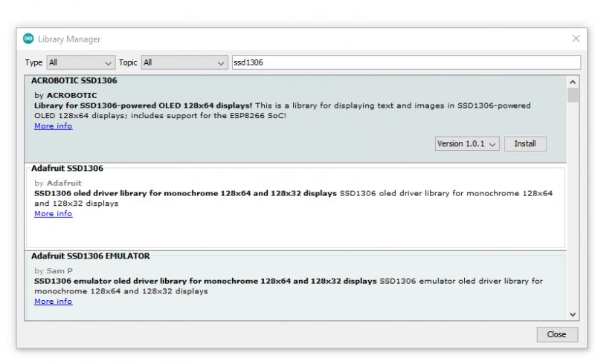Click the Type label
Screen dimensions: 595x364
tap(33, 62)
